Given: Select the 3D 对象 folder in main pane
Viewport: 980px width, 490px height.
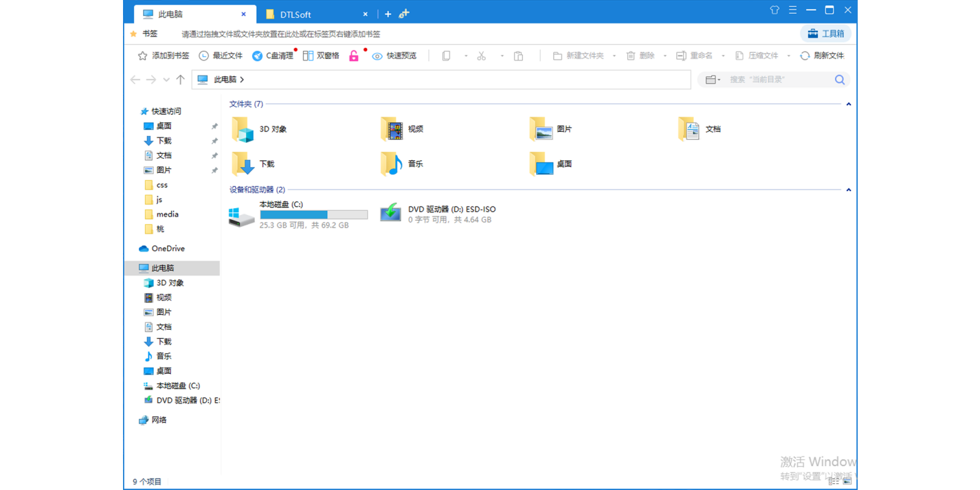Looking at the screenshot, I should (260, 129).
